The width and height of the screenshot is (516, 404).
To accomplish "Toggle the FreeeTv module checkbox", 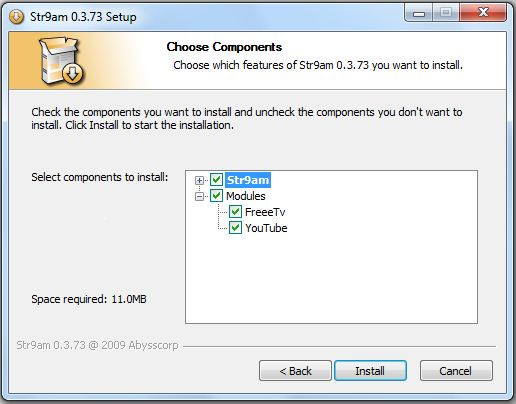I will click(x=235, y=212).
